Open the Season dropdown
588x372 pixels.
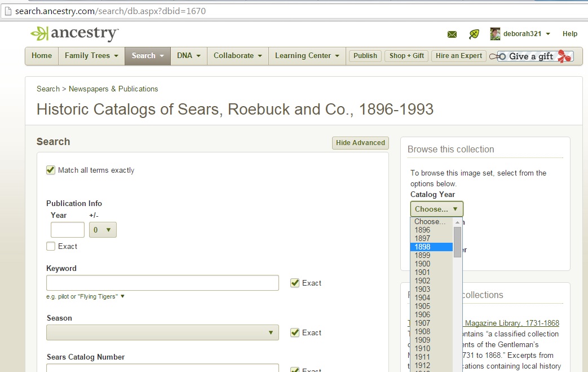pos(162,332)
